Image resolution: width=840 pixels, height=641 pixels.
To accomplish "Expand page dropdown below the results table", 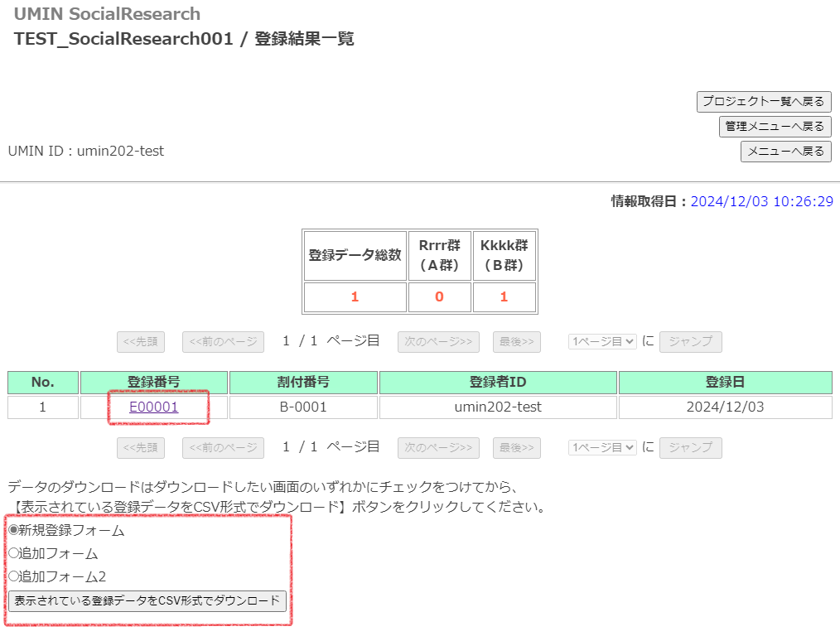I will tap(602, 448).
